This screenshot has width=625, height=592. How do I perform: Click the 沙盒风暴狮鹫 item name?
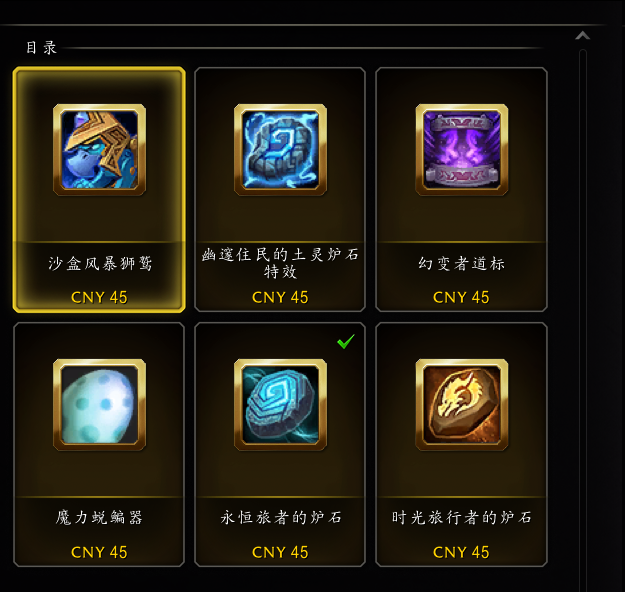[x=100, y=264]
